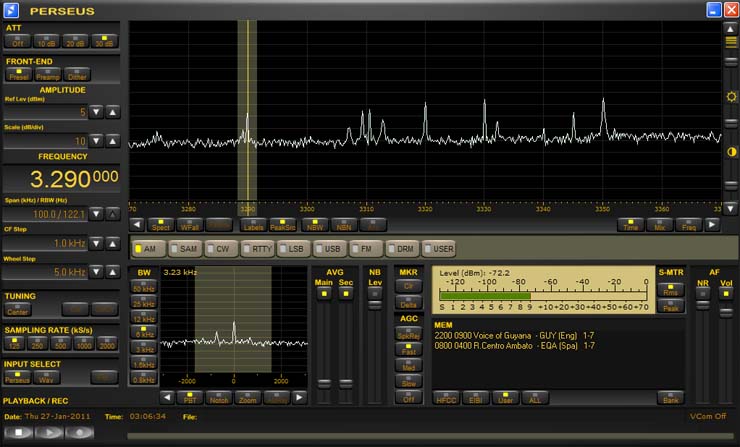Click the Perseus logo icon in the title bar

tap(11, 10)
